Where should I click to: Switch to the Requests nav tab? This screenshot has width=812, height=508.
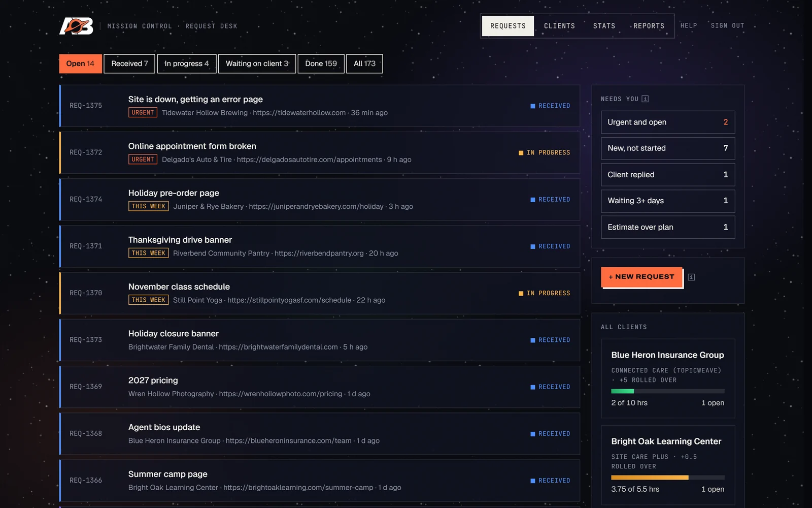coord(508,26)
